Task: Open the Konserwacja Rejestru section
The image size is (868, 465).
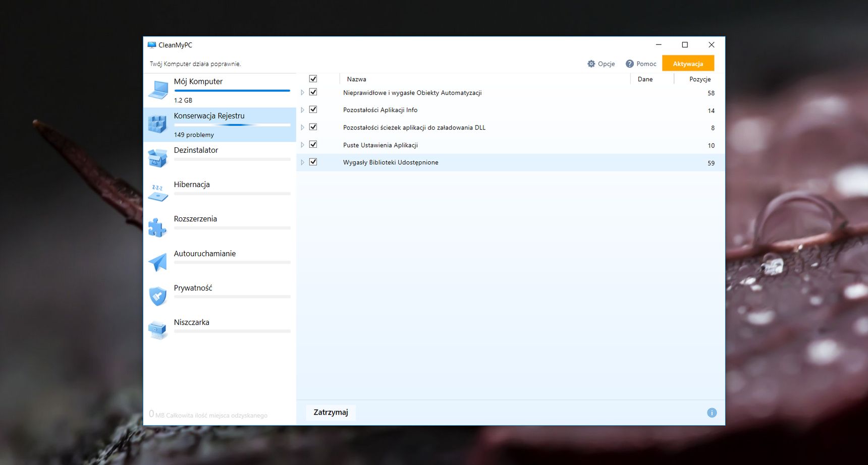Action: tap(220, 125)
